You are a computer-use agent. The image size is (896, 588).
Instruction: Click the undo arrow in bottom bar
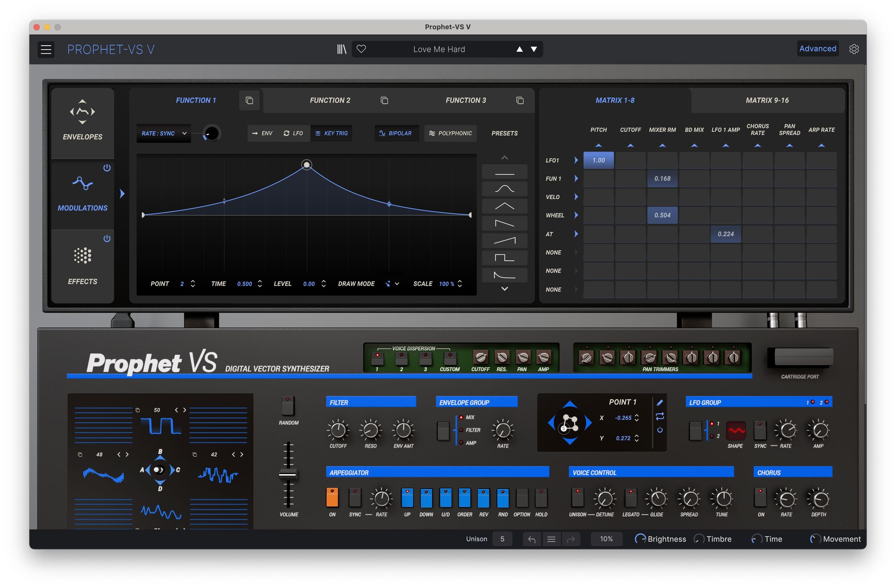(x=532, y=539)
